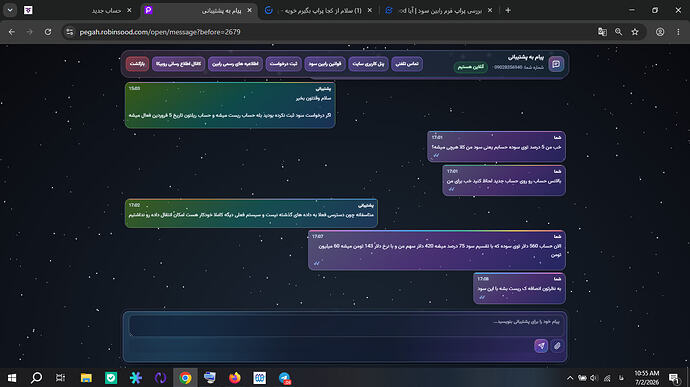Open the blue asterisk app on taskbar
This screenshot has width=690, height=387.
136,378
